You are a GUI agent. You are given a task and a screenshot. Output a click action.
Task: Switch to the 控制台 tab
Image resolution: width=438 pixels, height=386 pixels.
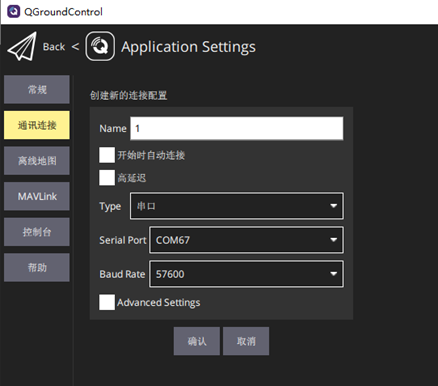(37, 232)
